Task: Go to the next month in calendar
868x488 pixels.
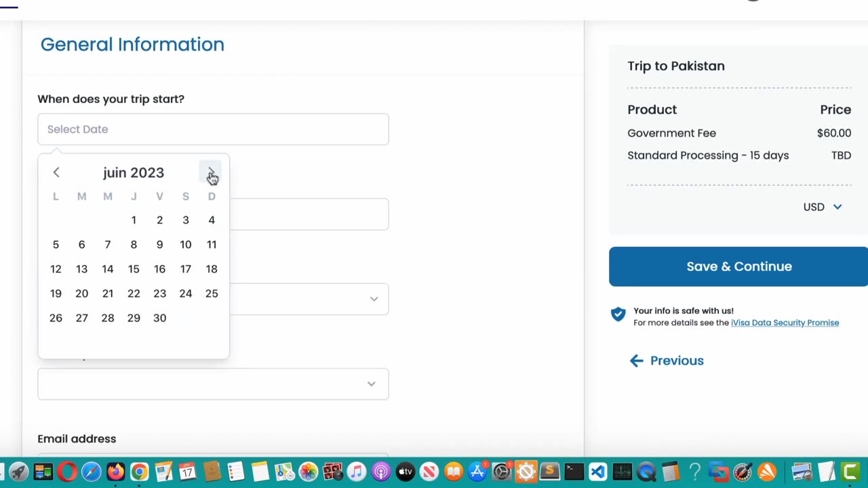Action: [x=211, y=173]
